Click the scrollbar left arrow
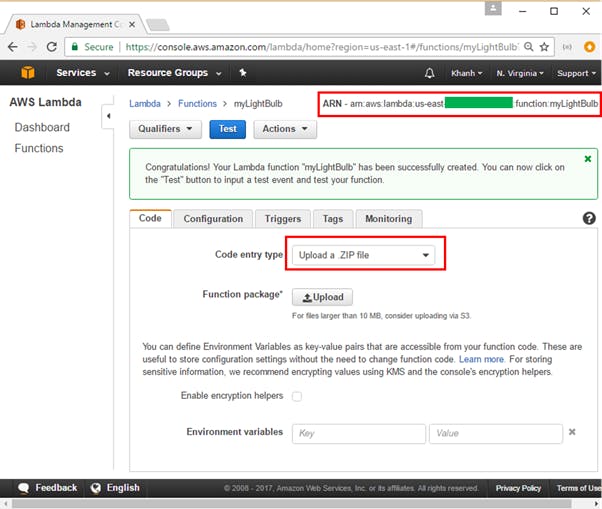This screenshot has height=509, width=602. [5, 503]
